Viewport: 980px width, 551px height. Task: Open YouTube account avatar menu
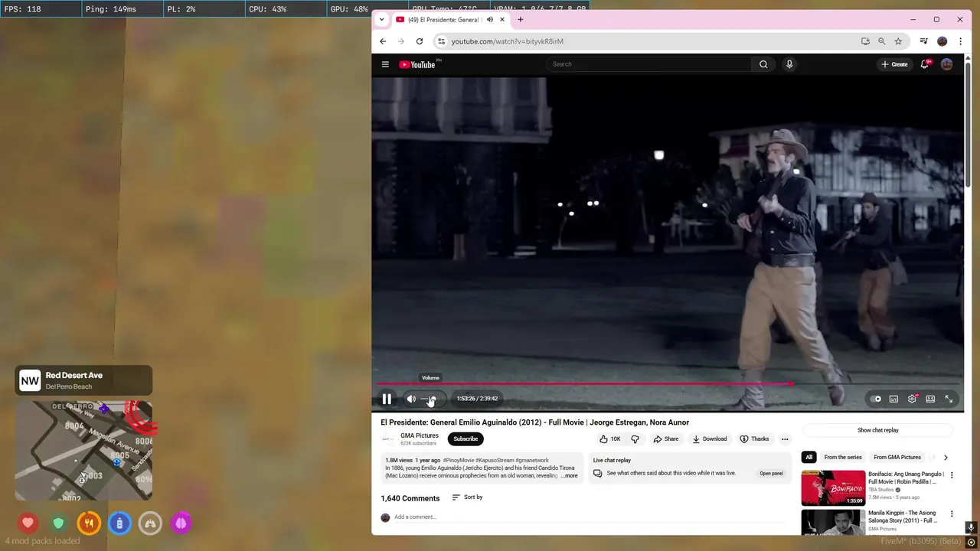pos(947,64)
